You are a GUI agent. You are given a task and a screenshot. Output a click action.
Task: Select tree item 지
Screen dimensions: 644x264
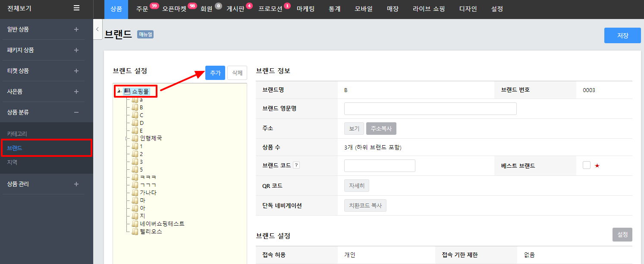(x=142, y=216)
